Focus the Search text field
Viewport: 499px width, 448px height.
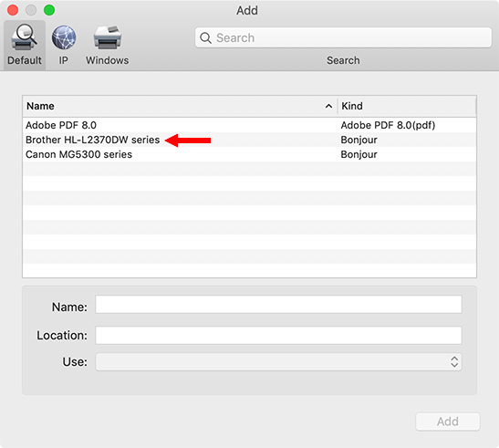343,37
